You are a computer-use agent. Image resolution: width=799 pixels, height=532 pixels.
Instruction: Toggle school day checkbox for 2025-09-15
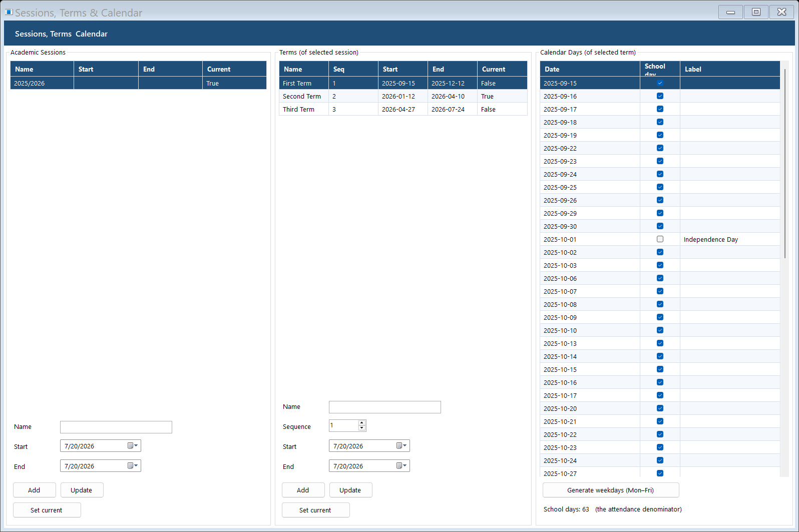(x=660, y=83)
